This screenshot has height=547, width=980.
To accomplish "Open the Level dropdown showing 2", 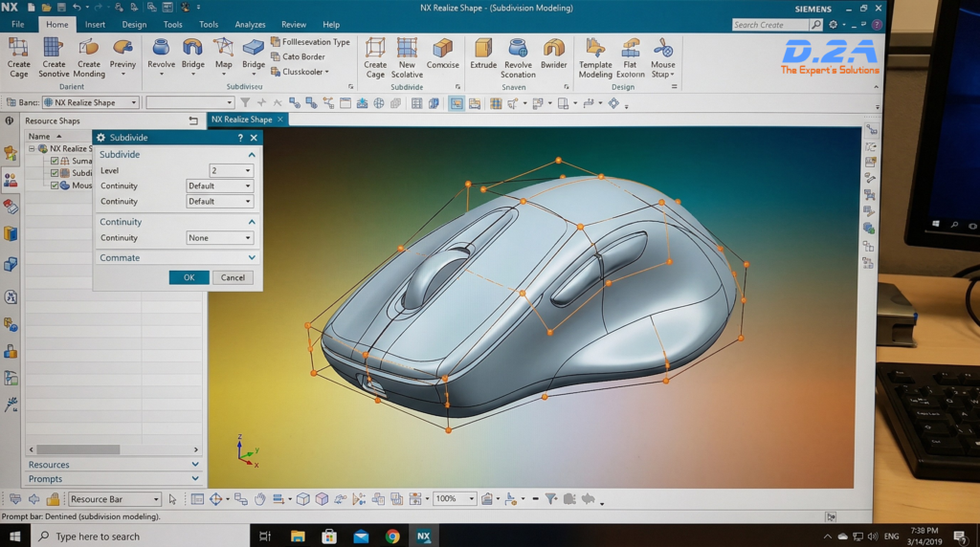I will click(231, 170).
